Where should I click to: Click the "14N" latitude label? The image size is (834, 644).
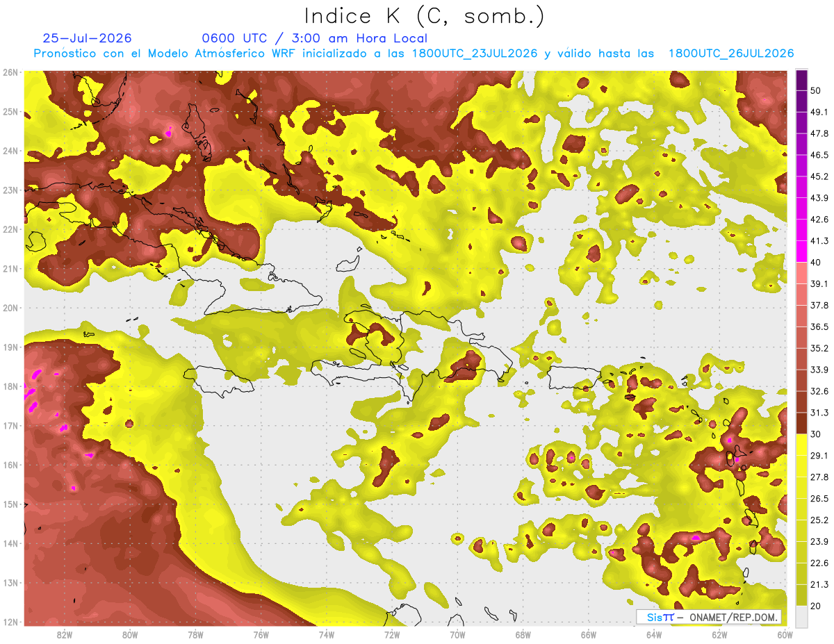(10, 543)
